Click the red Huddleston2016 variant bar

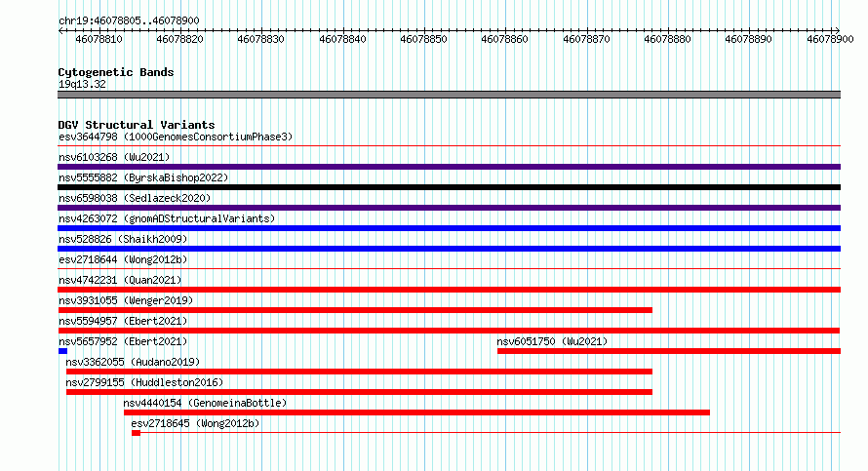[x=359, y=392]
